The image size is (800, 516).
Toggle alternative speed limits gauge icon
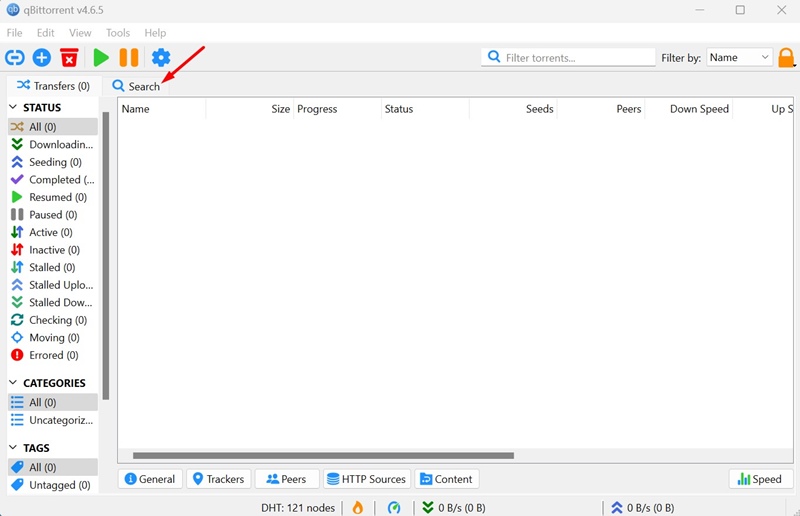393,507
